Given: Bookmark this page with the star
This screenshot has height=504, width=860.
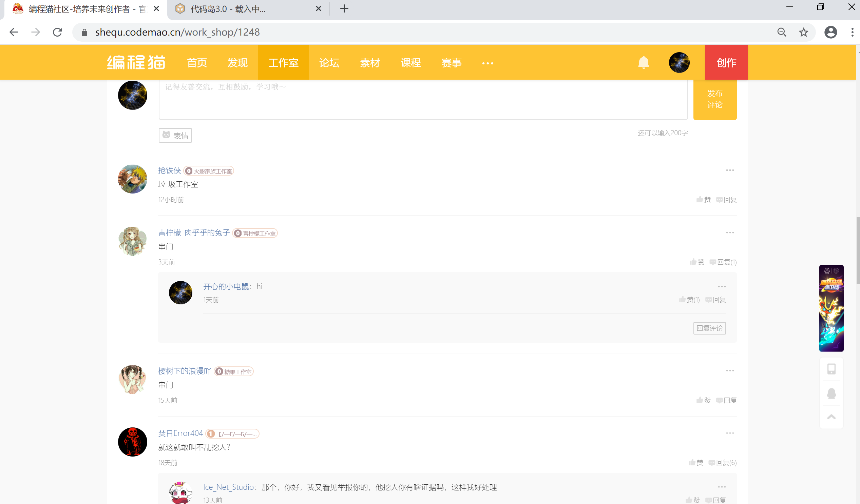Looking at the screenshot, I should (803, 32).
